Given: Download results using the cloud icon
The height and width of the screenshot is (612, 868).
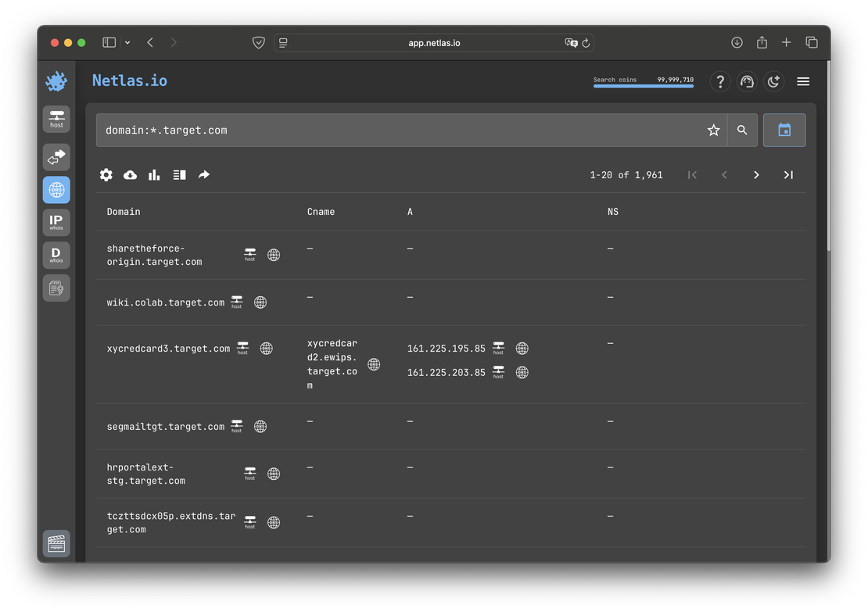Looking at the screenshot, I should pyautogui.click(x=130, y=174).
